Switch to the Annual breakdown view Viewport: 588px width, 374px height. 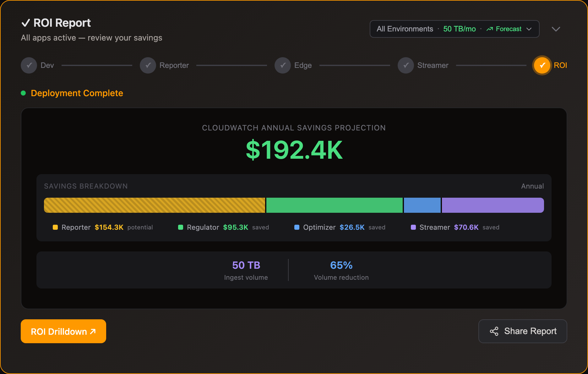coord(532,186)
